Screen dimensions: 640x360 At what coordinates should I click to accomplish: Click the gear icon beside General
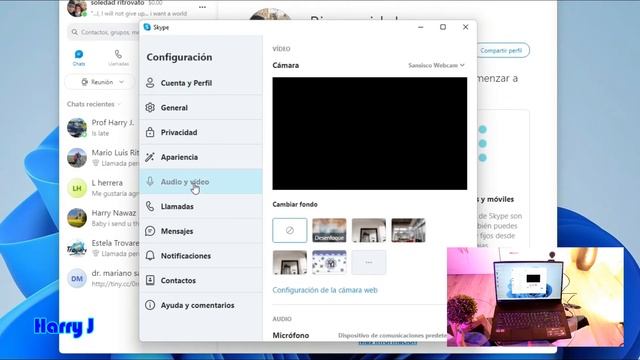coord(150,108)
